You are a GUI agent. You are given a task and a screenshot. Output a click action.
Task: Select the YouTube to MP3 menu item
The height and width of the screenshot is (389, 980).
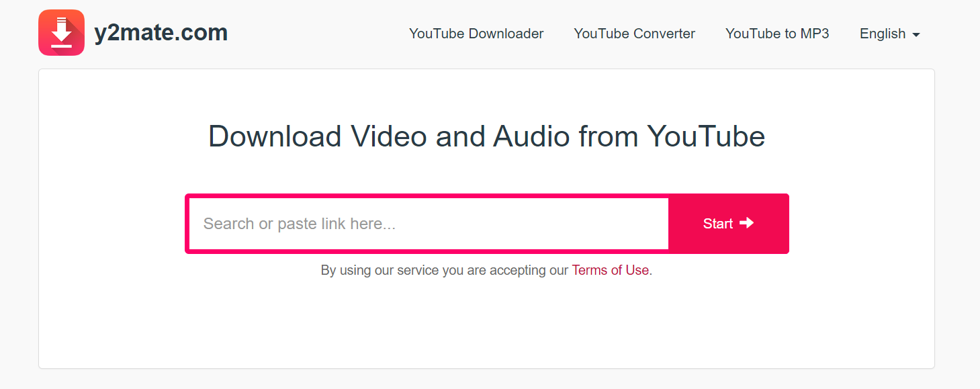point(777,34)
